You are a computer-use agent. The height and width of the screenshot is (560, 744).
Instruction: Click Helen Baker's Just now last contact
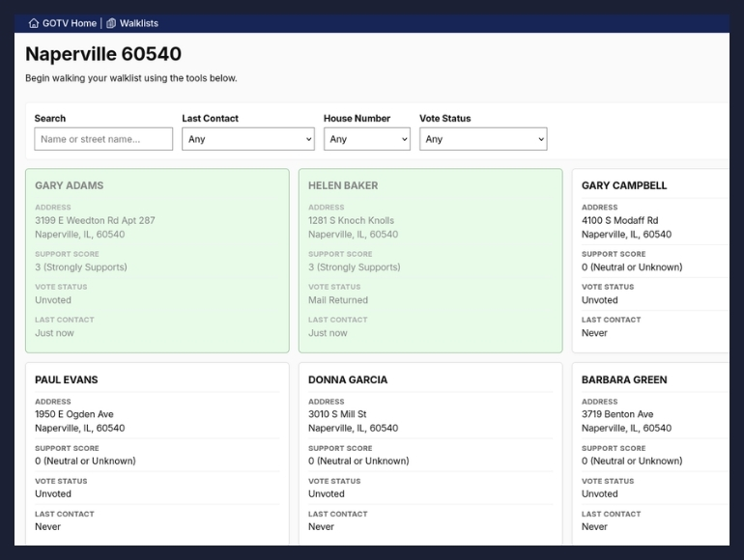(328, 333)
